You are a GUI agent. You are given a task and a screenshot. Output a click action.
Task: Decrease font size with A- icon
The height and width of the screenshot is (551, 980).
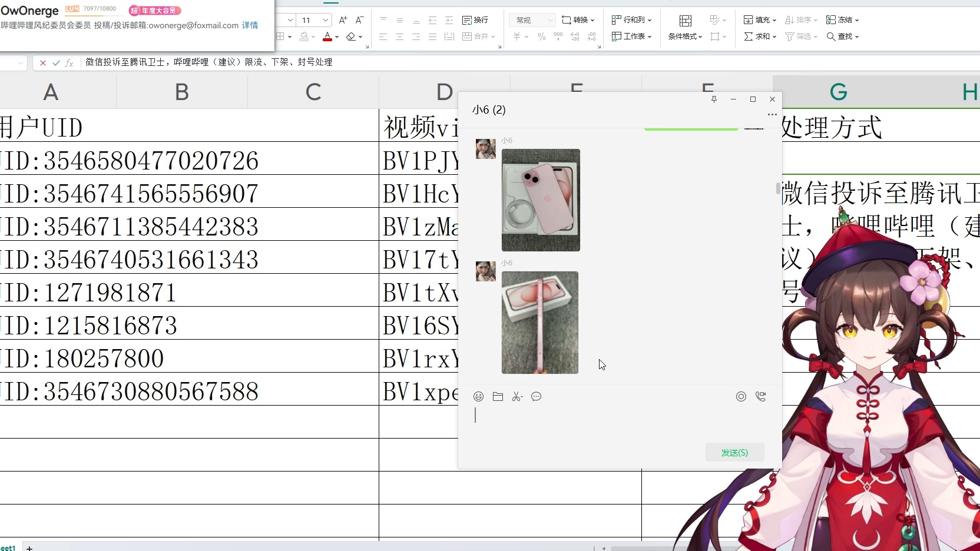[x=359, y=20]
